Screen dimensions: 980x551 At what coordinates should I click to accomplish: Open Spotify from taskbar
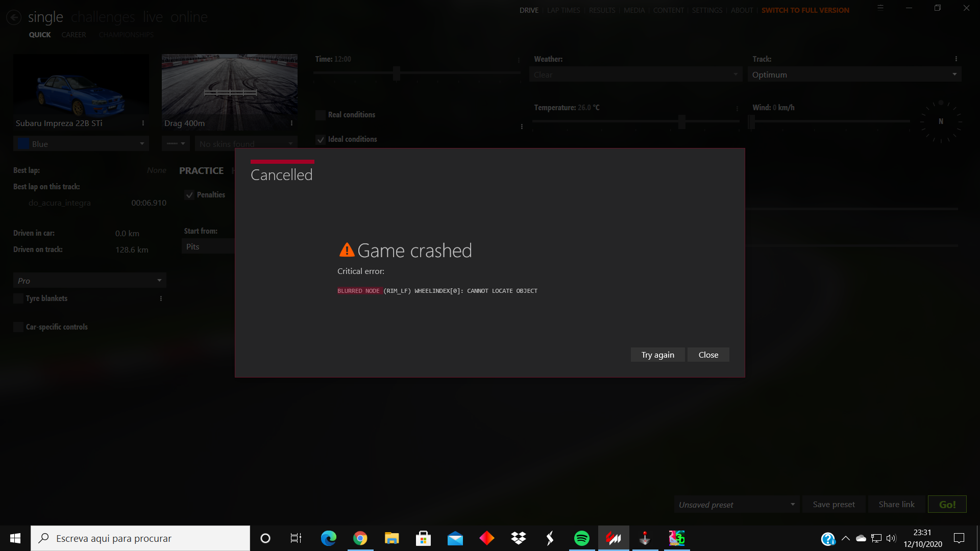click(582, 538)
